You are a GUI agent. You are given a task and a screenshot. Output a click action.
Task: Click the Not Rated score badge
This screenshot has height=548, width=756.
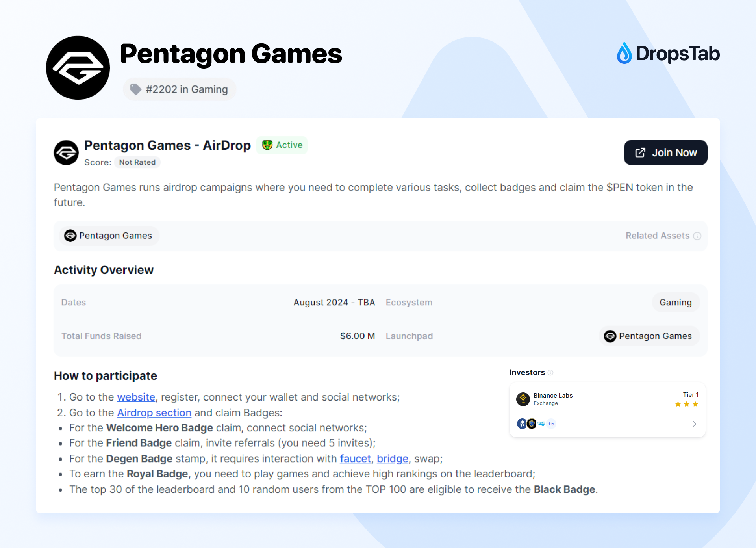(x=137, y=162)
